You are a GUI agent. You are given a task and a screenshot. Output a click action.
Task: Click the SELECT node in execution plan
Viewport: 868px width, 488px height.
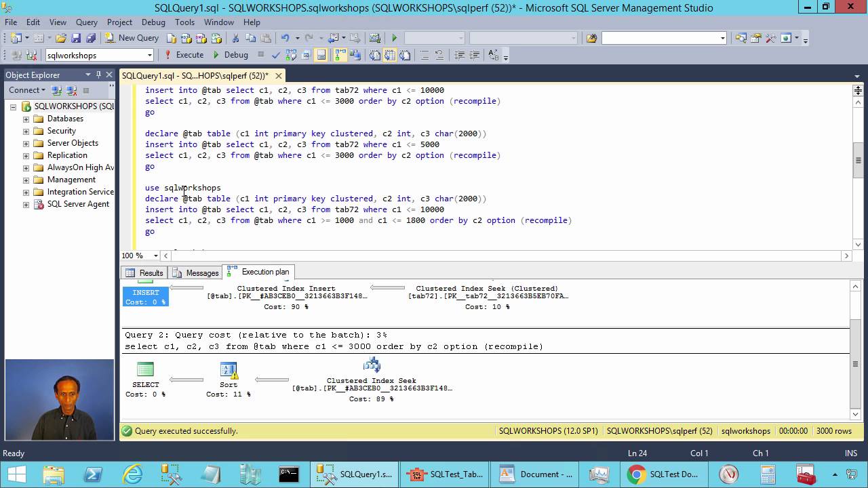[x=145, y=379]
